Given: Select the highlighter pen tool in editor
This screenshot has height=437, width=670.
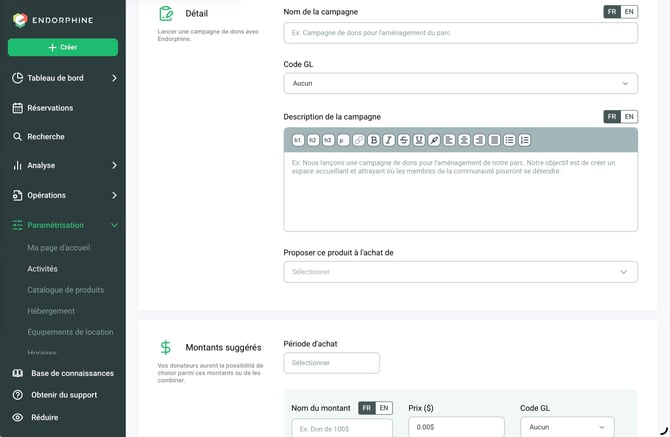Looking at the screenshot, I should 434,140.
